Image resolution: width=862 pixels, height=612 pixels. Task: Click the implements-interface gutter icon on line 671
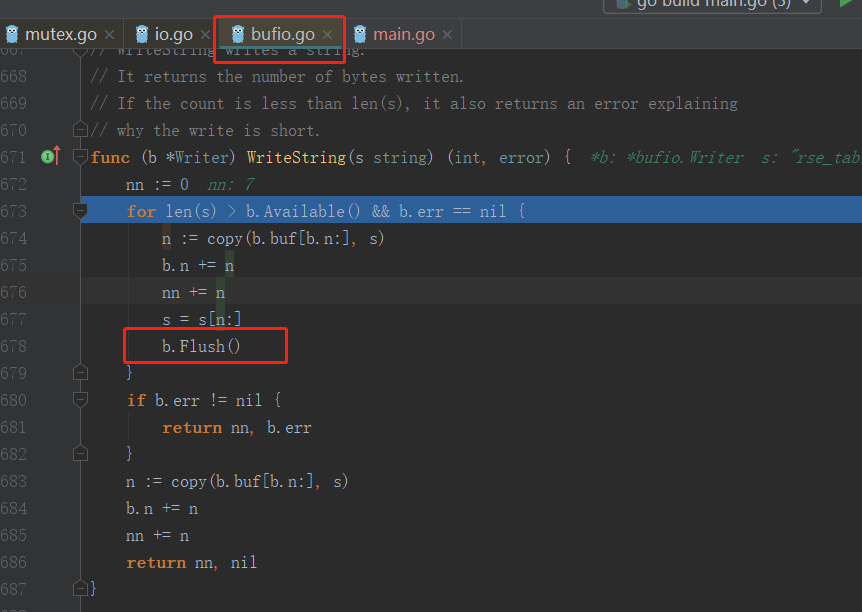click(x=51, y=157)
